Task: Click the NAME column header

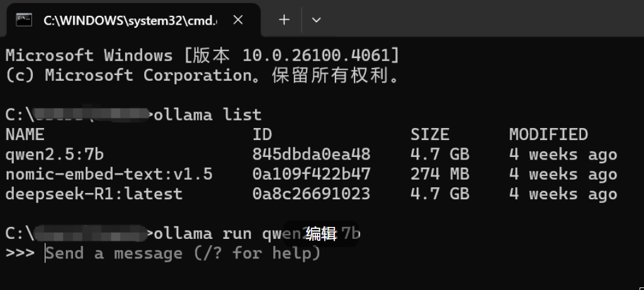Action: click(x=25, y=135)
